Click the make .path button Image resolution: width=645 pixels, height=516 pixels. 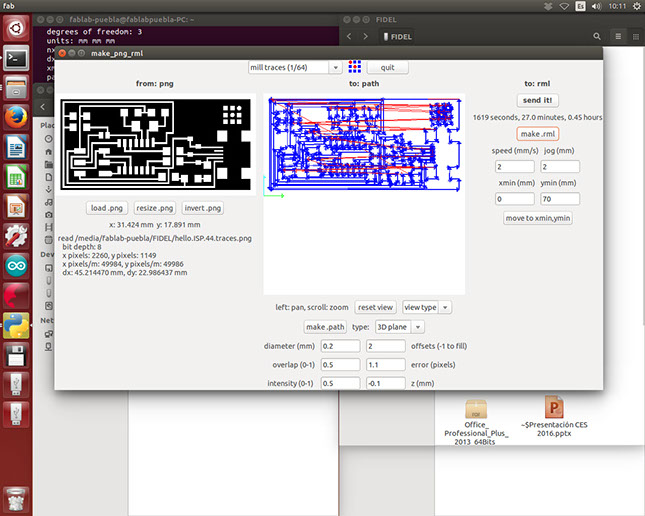[x=325, y=327]
